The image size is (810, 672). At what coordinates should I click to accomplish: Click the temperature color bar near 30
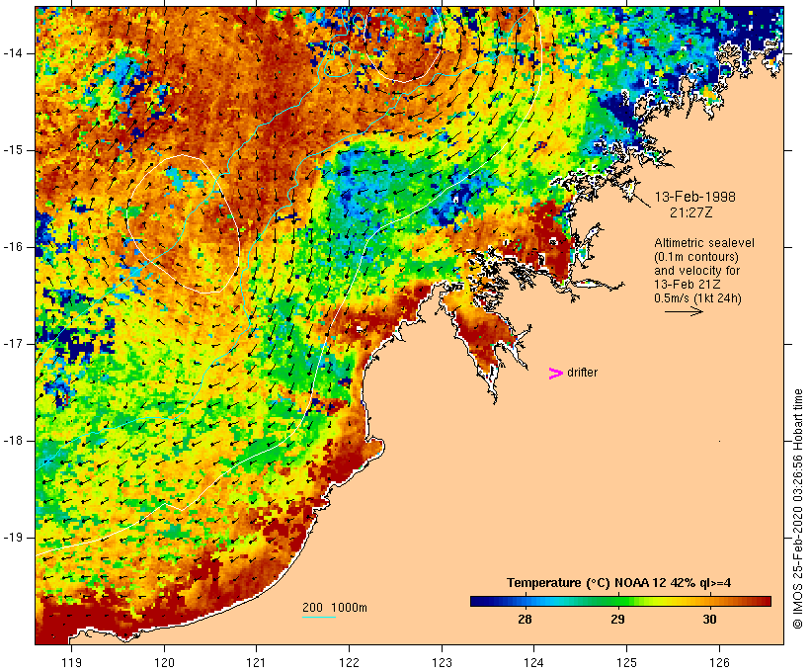tap(710, 601)
